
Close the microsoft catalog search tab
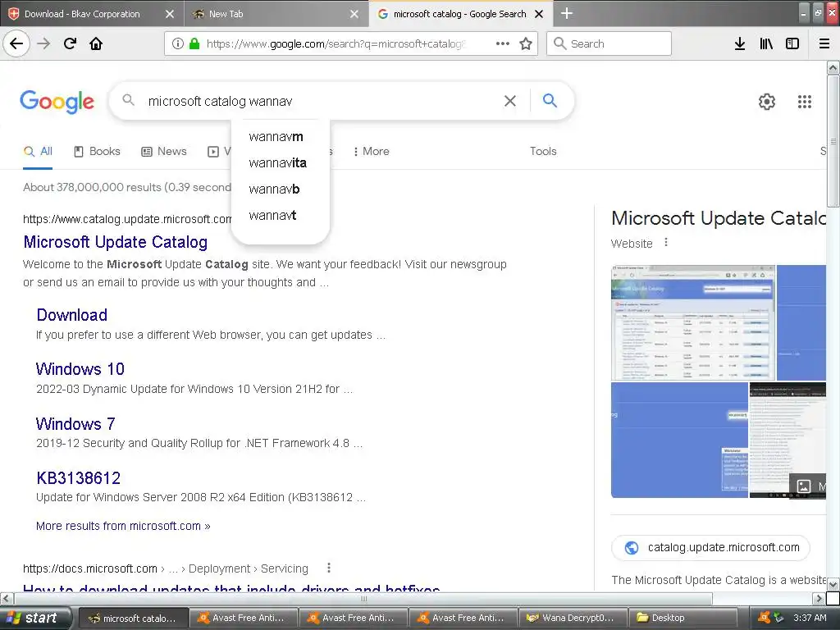540,14
